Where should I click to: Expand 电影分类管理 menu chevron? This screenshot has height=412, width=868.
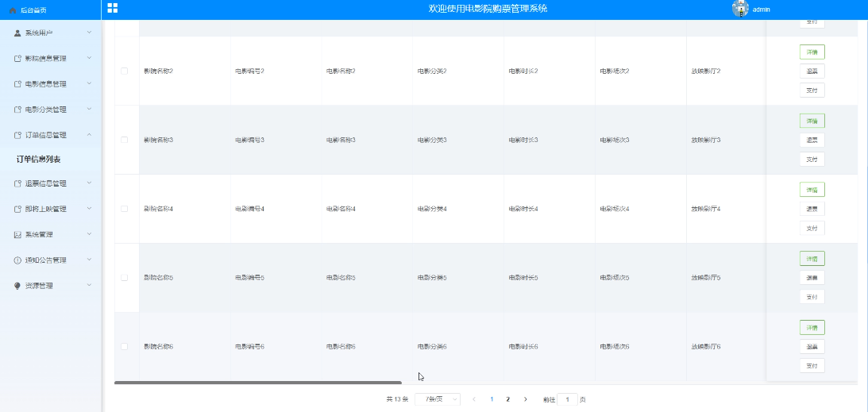click(x=89, y=109)
